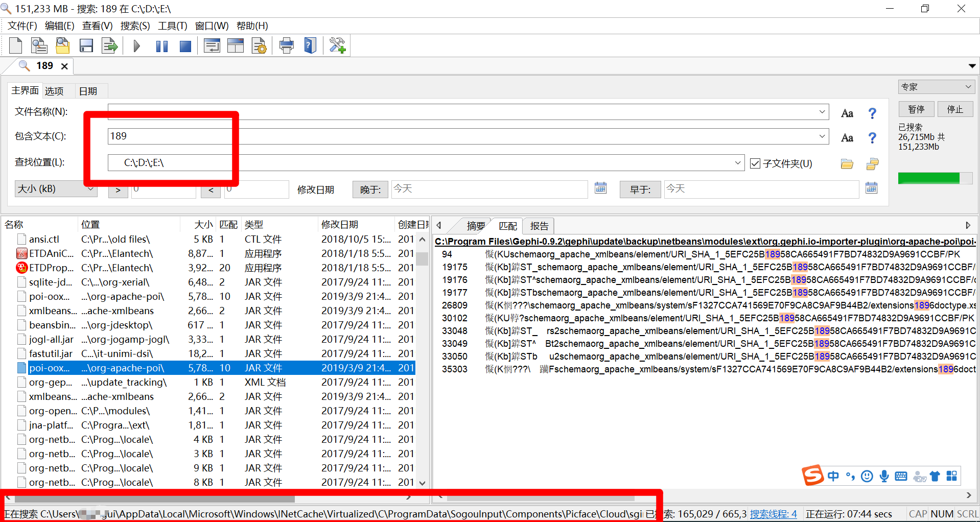Pause the search from the toolbar
The image size is (980, 522).
pos(162,46)
